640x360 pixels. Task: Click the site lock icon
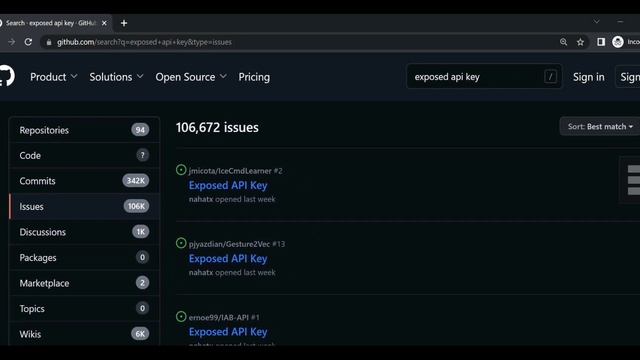tap(49, 42)
